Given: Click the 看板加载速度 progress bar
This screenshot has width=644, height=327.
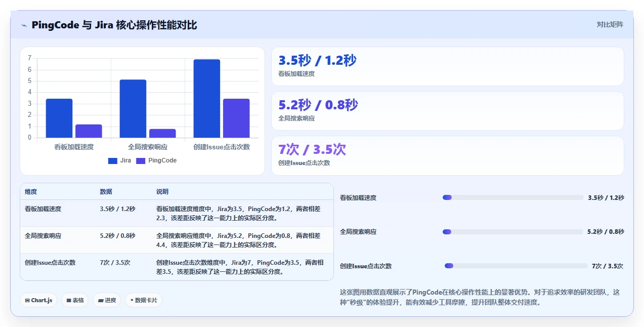Looking at the screenshot, I should coord(512,197).
